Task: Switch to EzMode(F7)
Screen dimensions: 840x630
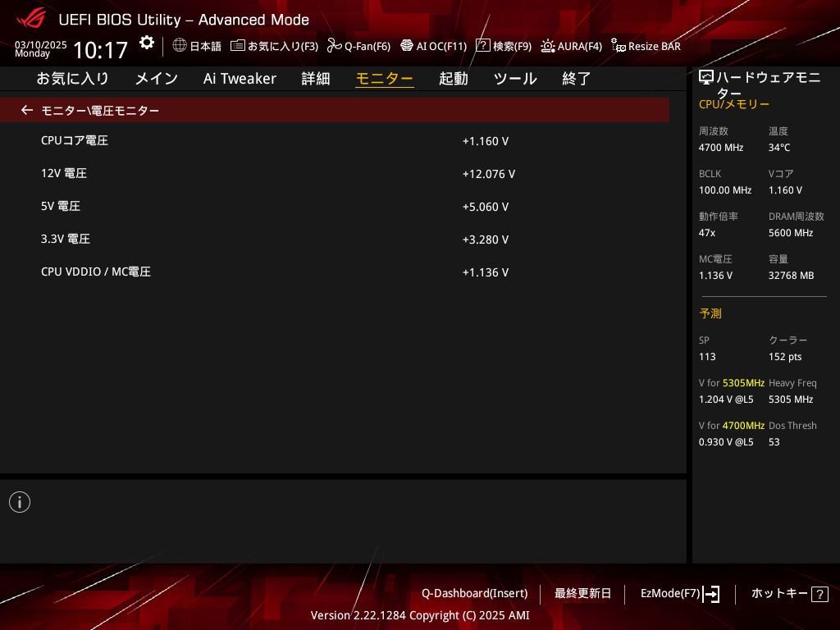Action: [670, 594]
